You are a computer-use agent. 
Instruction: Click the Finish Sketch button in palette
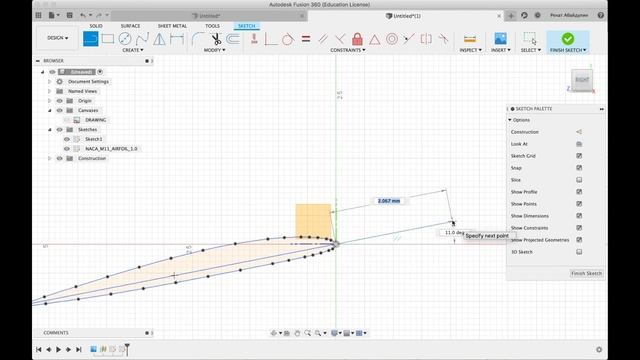(587, 273)
